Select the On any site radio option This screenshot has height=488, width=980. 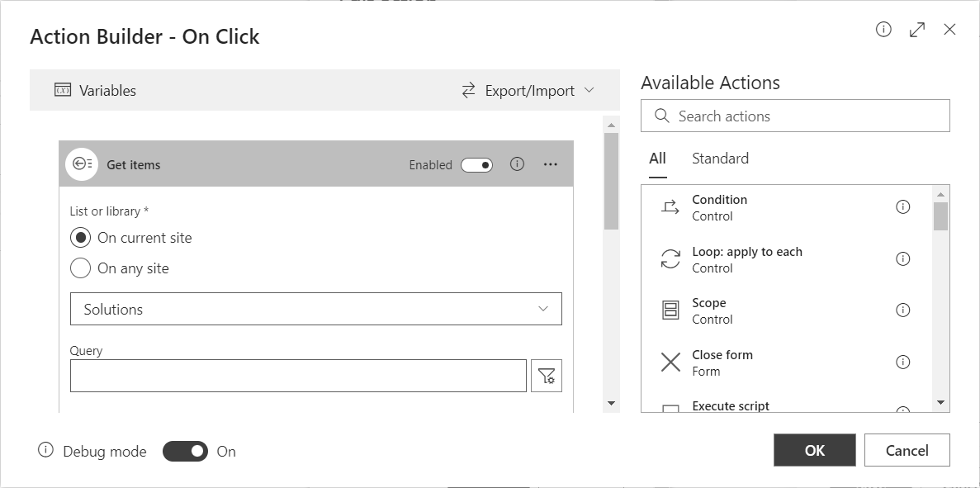(80, 268)
